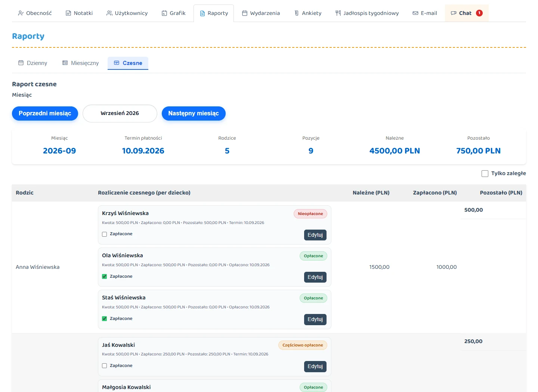Toggle Zapłacone for Jaś Kowalski
The height and width of the screenshot is (392, 538).
click(105, 366)
